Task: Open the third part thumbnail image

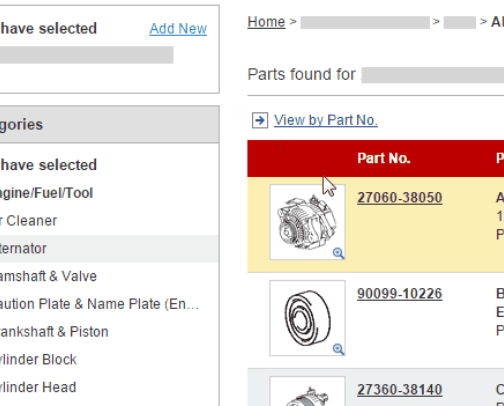Action: (307, 391)
